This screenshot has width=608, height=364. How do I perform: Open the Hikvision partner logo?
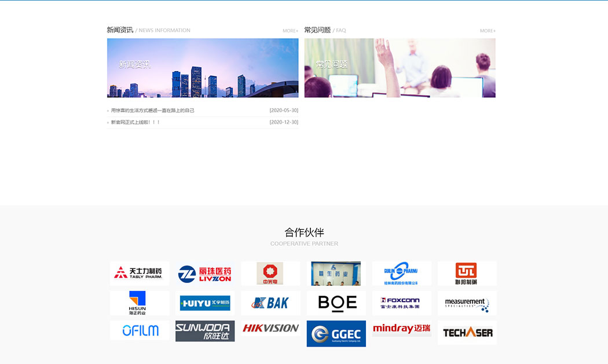point(270,328)
